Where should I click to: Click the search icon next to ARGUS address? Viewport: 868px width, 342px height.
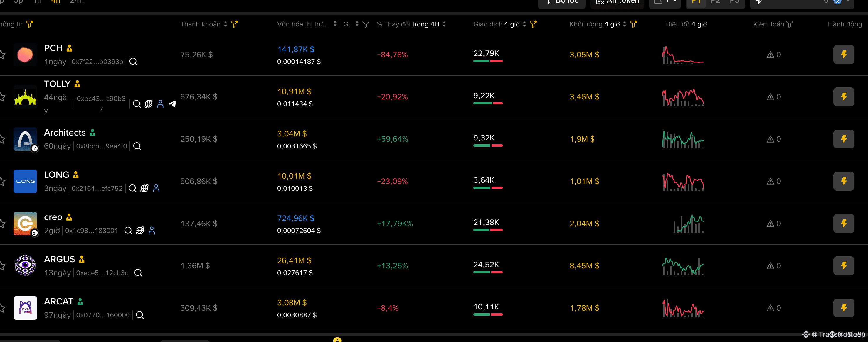point(139,273)
